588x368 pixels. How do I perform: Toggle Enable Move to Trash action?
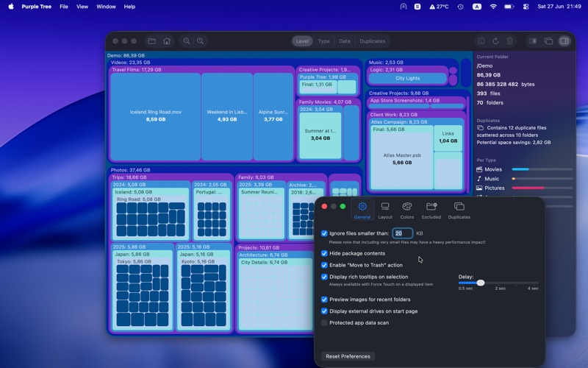pos(324,265)
